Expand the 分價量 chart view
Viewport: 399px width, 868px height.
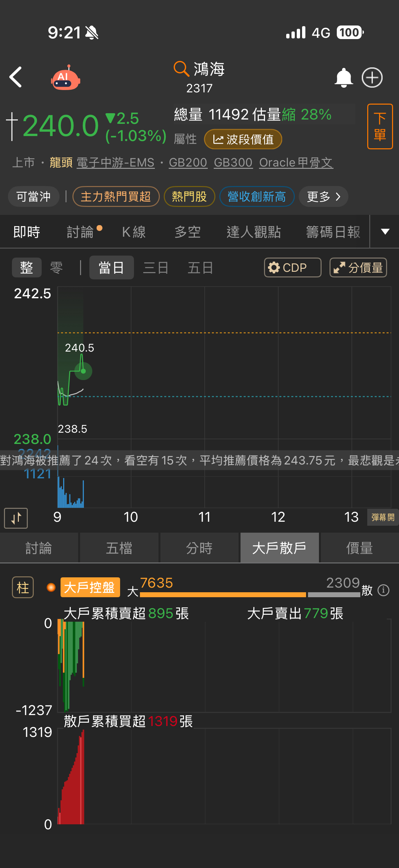358,267
